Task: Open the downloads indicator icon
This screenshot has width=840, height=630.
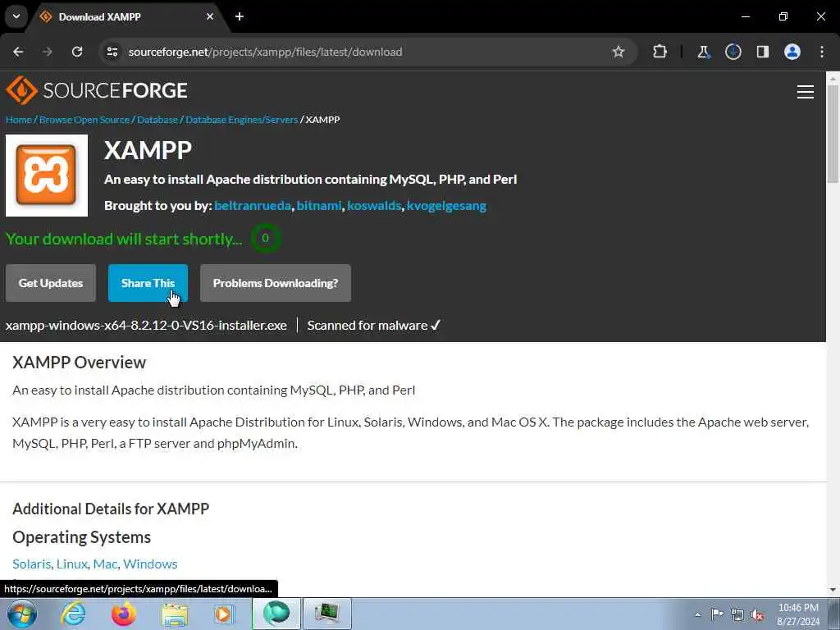Action: [733, 52]
